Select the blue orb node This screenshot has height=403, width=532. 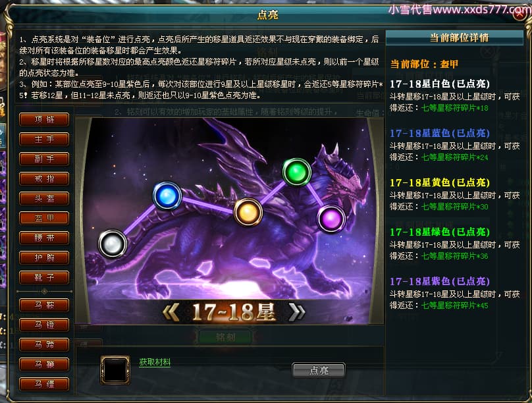point(167,196)
